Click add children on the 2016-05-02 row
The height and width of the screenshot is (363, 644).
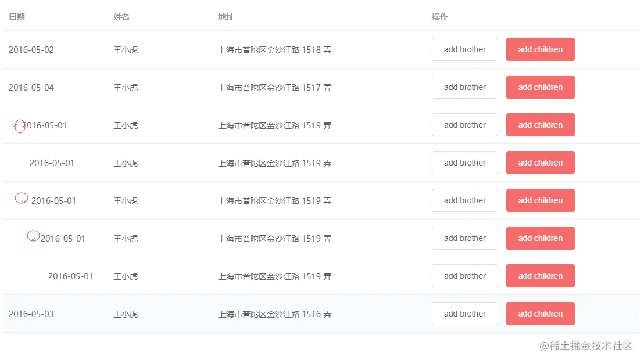[x=540, y=49]
